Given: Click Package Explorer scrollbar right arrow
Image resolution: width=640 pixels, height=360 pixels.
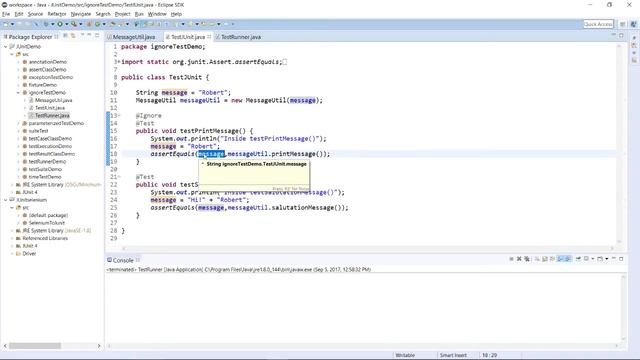Looking at the screenshot, I should (99, 346).
